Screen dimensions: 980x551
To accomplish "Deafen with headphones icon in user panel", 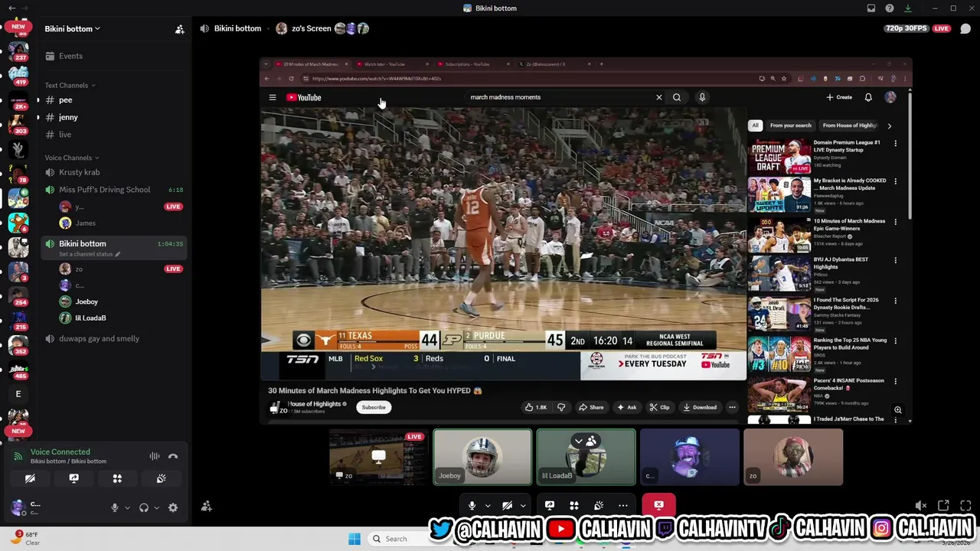I will [x=143, y=507].
